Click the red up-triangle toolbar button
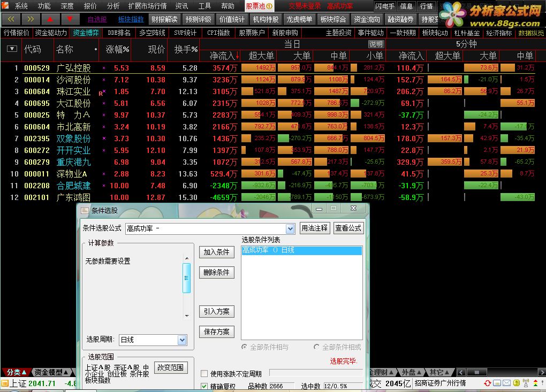Screen dimensions: 546x392 tap(50, 19)
